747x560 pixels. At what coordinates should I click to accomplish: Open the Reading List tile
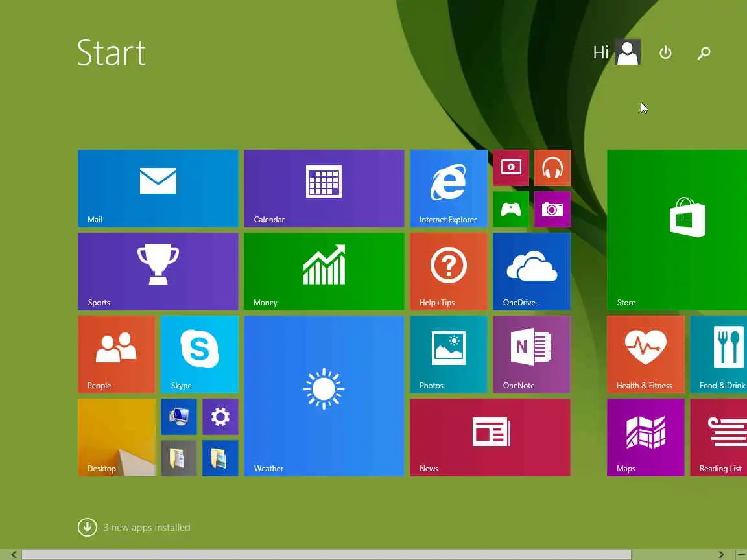point(718,437)
